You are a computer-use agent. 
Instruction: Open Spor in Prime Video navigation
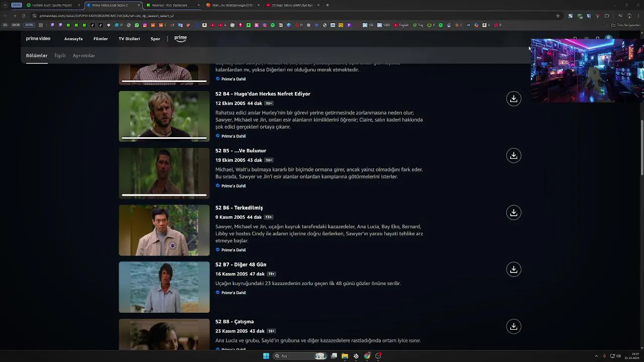[x=155, y=39]
